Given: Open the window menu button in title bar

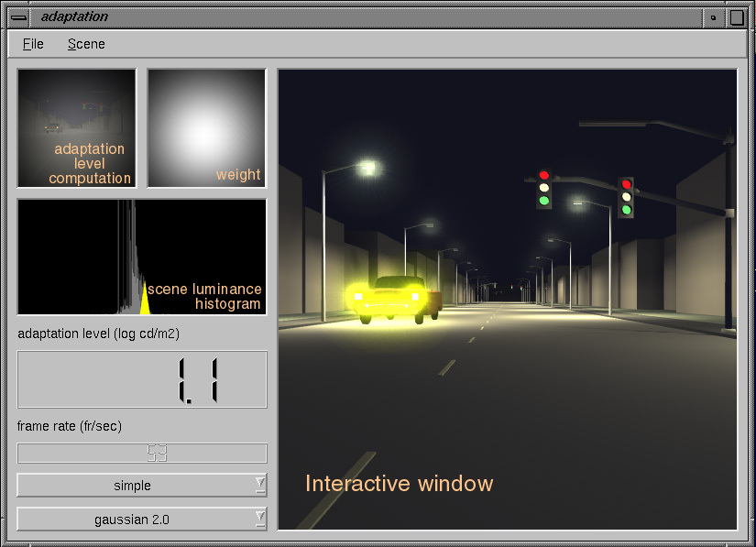Looking at the screenshot, I should click(x=18, y=16).
